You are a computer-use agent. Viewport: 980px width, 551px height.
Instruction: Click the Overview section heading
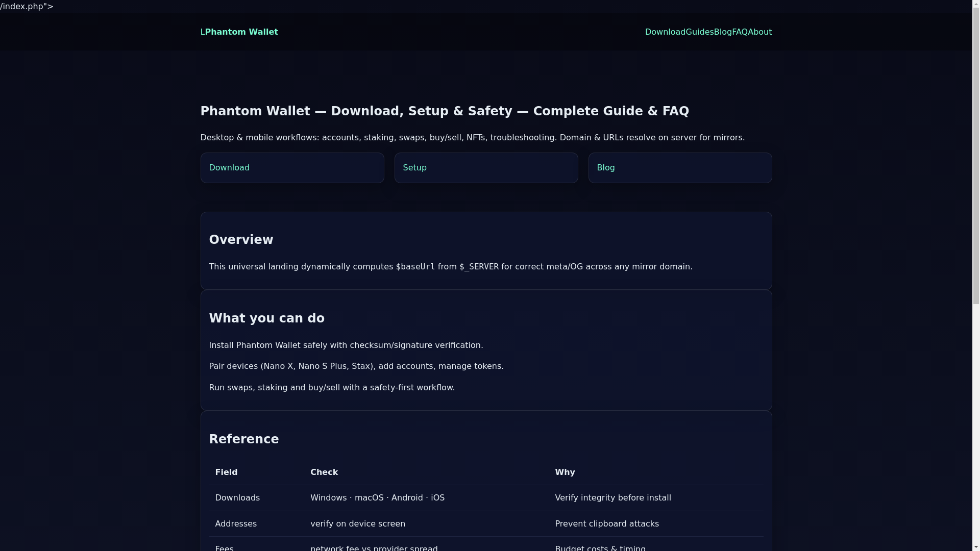(x=241, y=240)
